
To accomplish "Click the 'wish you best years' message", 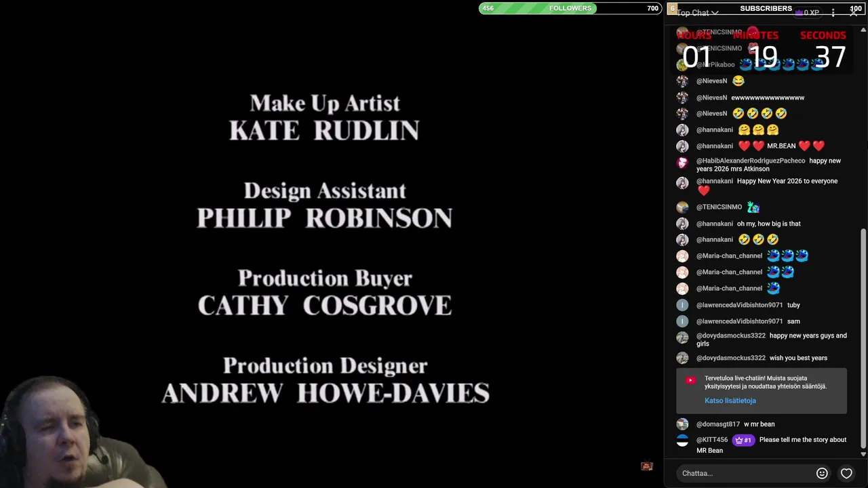I will pyautogui.click(x=798, y=358).
